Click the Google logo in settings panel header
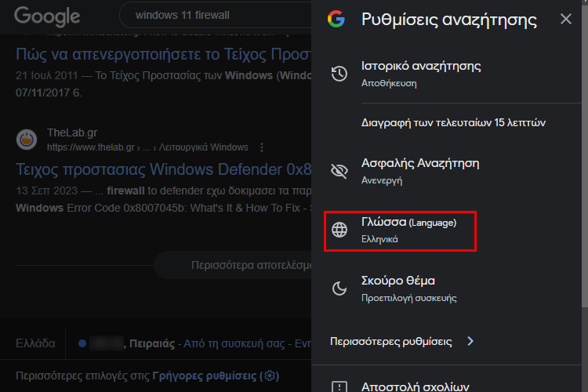 (x=336, y=19)
